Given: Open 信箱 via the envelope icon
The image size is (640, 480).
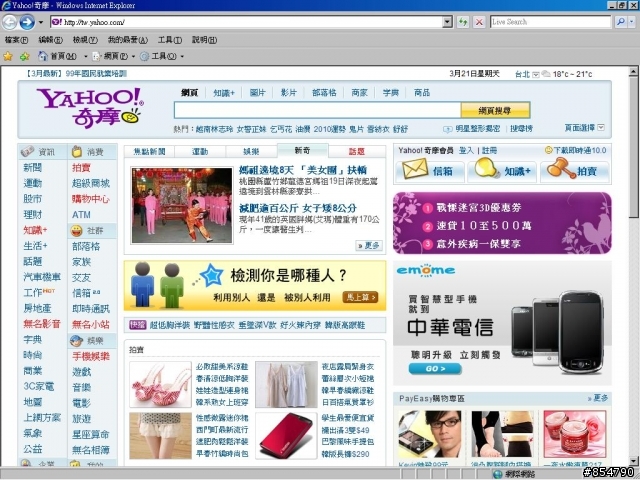Looking at the screenshot, I should tap(415, 169).
